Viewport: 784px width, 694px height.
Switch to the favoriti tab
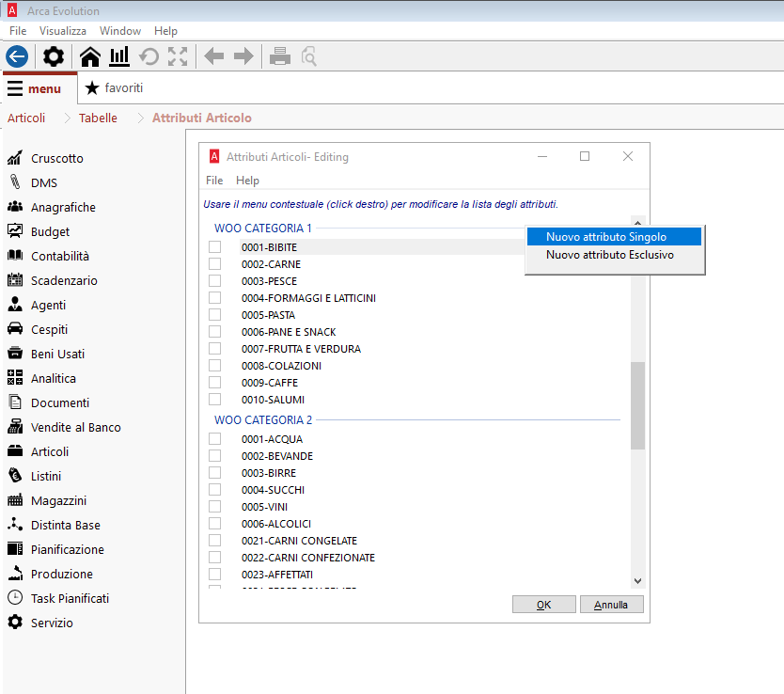(114, 87)
